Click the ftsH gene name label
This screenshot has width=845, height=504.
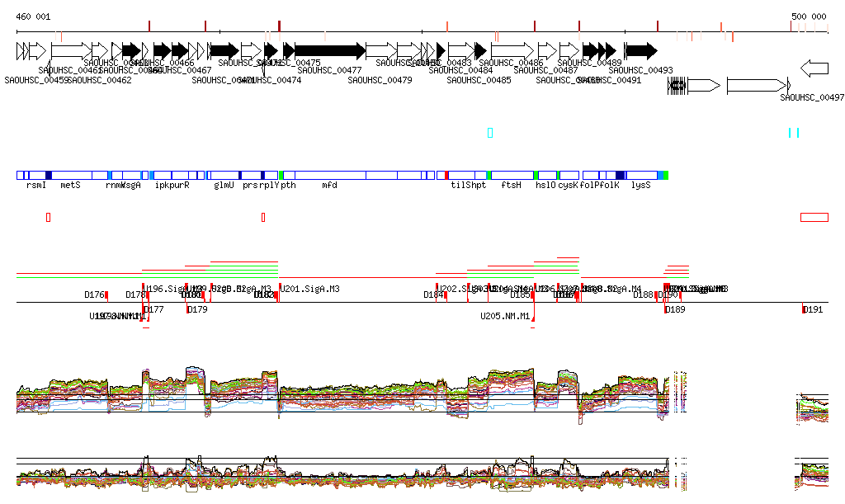coord(512,186)
